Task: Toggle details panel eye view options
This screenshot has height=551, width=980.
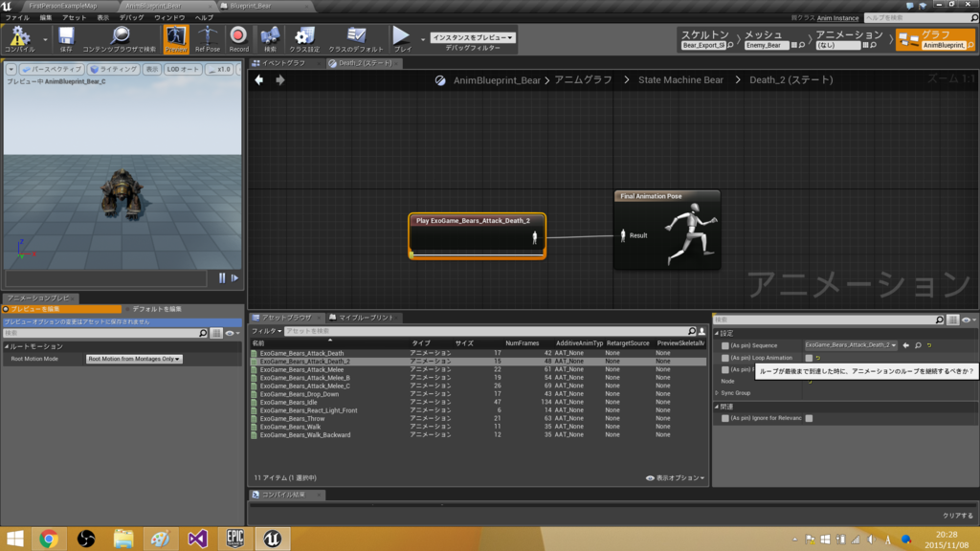Action: click(x=969, y=320)
